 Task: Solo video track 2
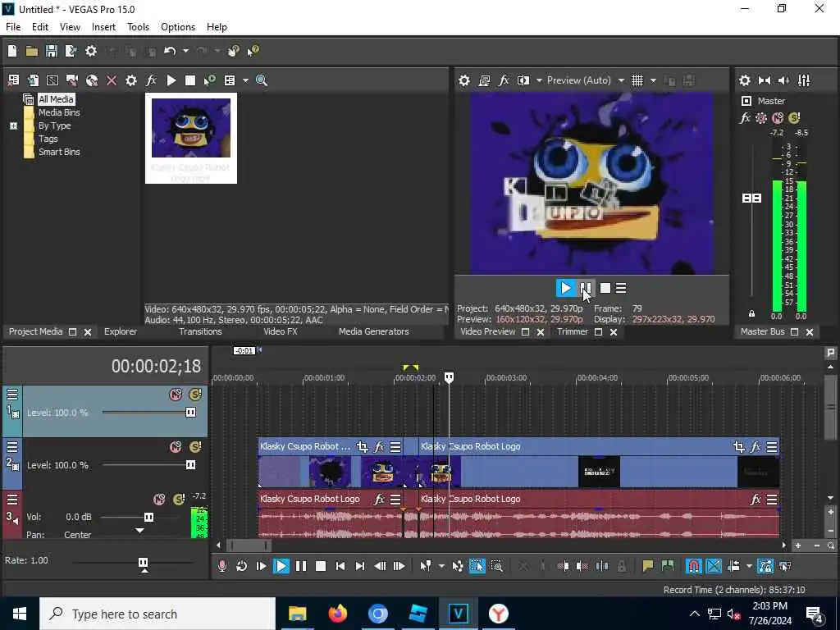coord(195,447)
